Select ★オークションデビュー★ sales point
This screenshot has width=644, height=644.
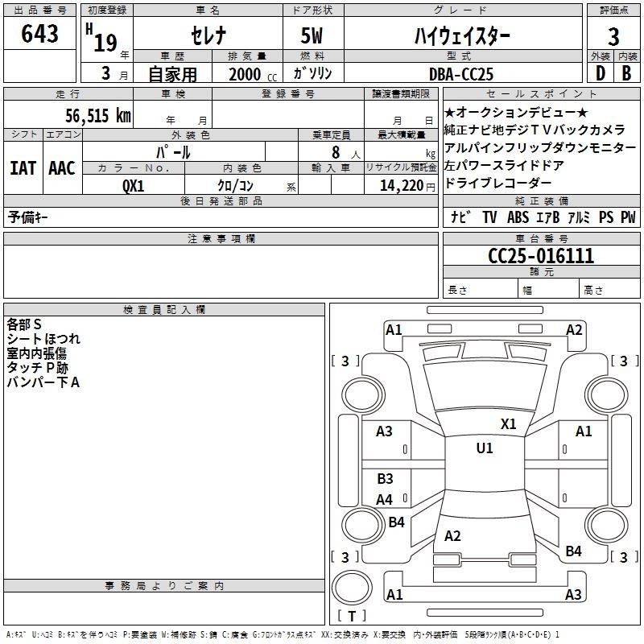(x=516, y=112)
